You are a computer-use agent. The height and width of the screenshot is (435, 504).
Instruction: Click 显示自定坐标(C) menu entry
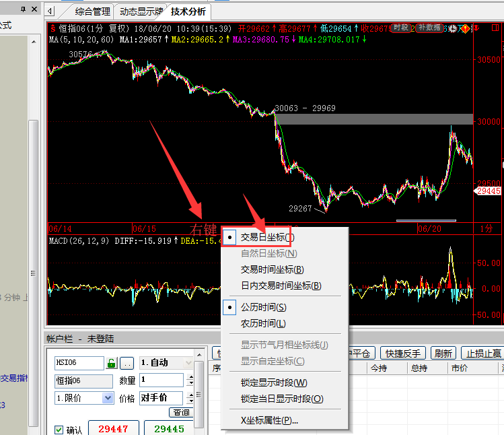tap(273, 361)
